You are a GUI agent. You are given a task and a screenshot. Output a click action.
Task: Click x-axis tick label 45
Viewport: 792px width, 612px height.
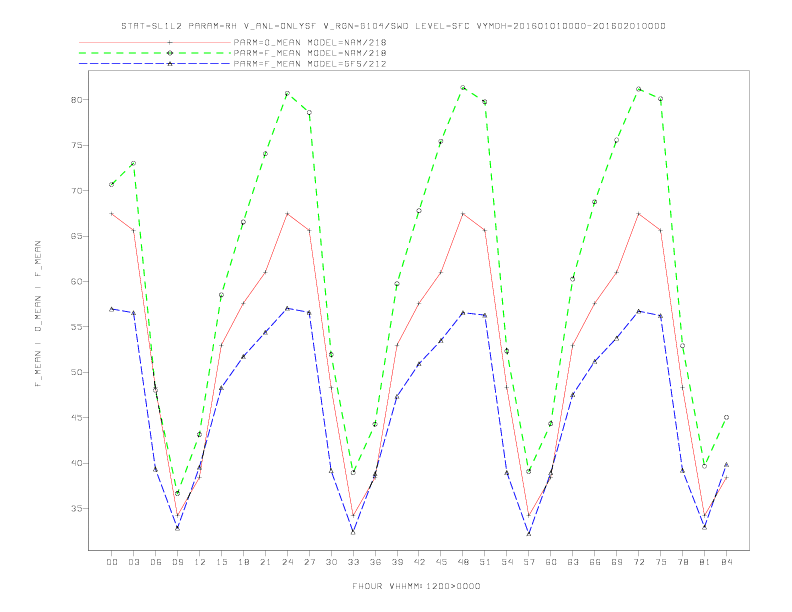(441, 562)
